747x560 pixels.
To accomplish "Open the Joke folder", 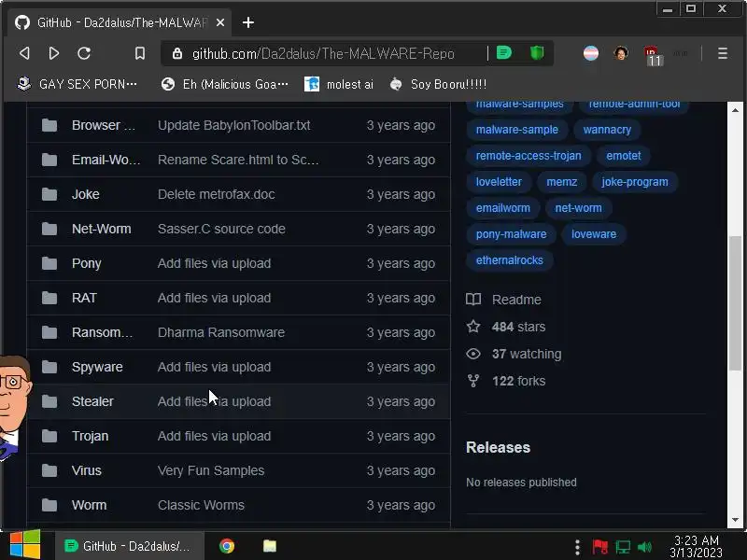I will [86, 194].
